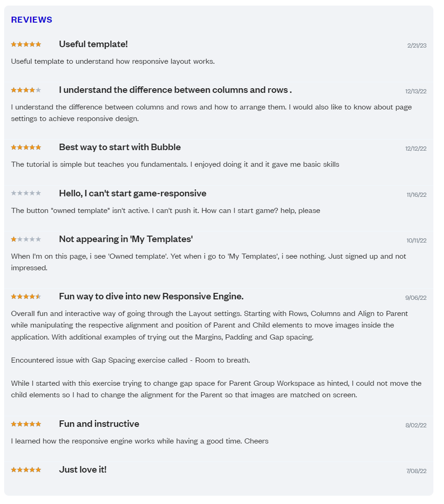Click the 'Fun and instructive' review title

pyautogui.click(x=99, y=424)
